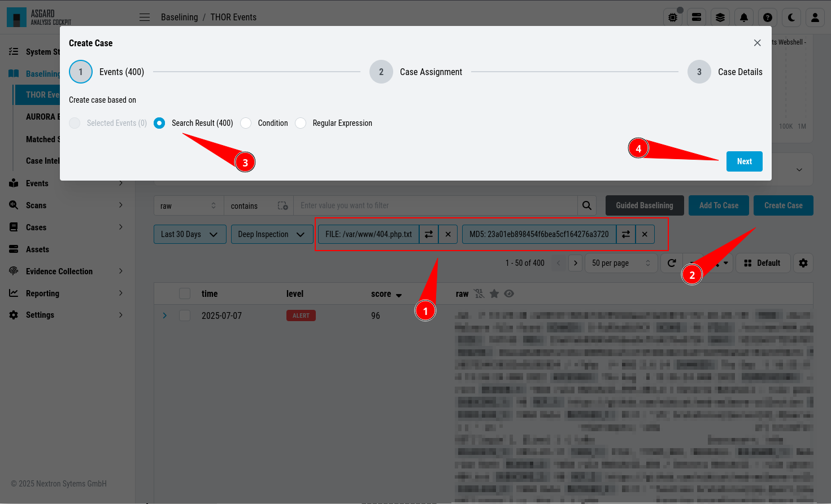Click the ASGARD Analysis Cockpit logo
This screenshot has width=831, height=504.
coord(40,17)
